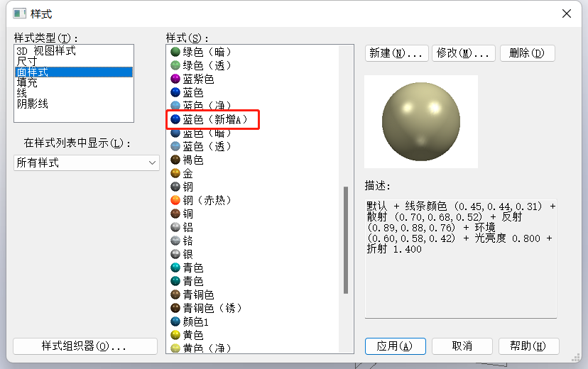Select the 银 silver sphere icon

(x=175, y=254)
